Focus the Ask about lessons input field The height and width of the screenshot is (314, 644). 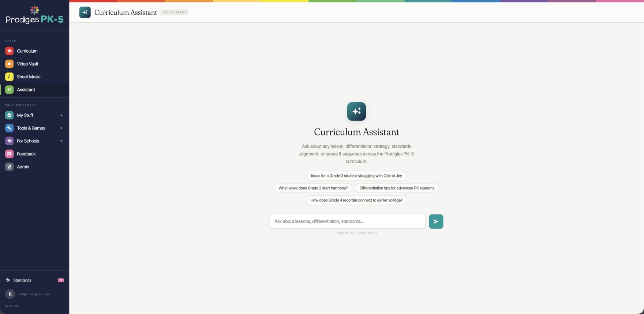pos(348,221)
